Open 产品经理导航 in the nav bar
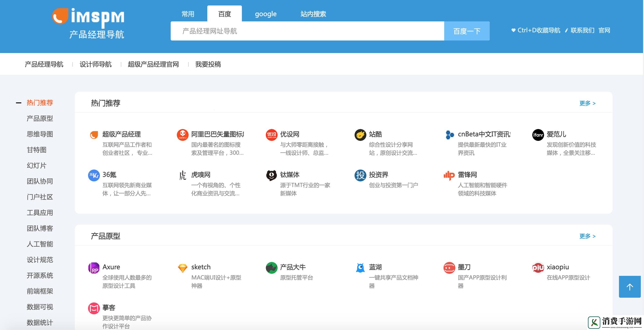Viewport: 644px width, 330px height. [44, 64]
